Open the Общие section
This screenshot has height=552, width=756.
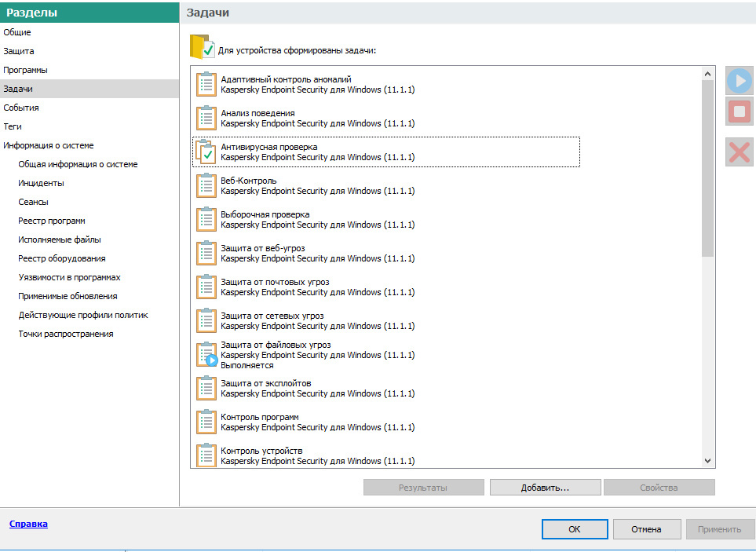(x=17, y=32)
